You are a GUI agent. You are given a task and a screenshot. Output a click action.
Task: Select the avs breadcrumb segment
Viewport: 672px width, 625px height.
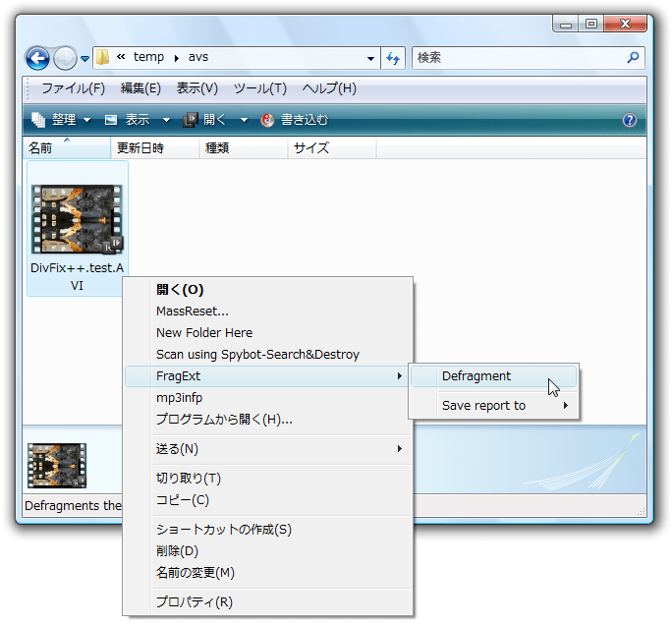198,57
